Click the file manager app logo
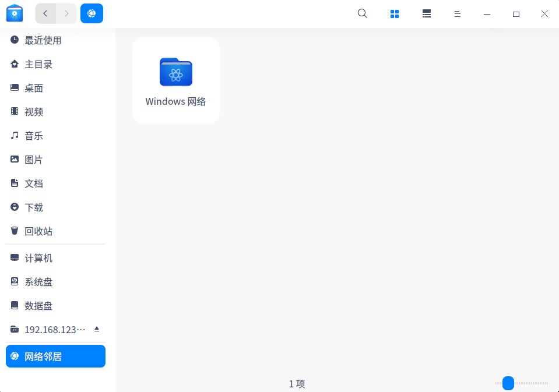Image resolution: width=559 pixels, height=392 pixels. [x=15, y=13]
